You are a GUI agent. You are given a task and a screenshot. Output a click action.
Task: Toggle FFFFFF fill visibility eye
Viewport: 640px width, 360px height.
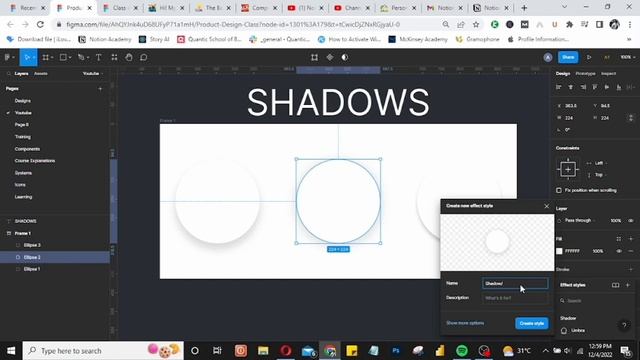[619, 251]
